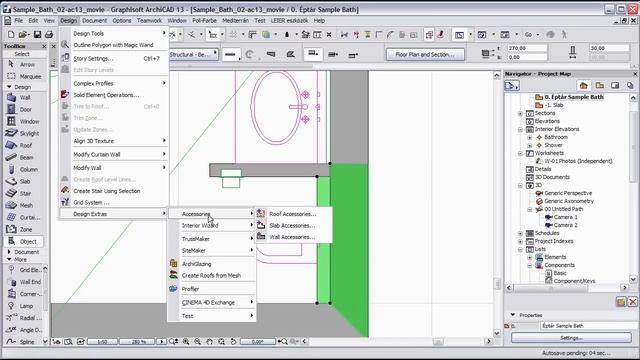Screen dimensions: 640x360
Task: Click the top height field 270,00
Action: [527, 48]
